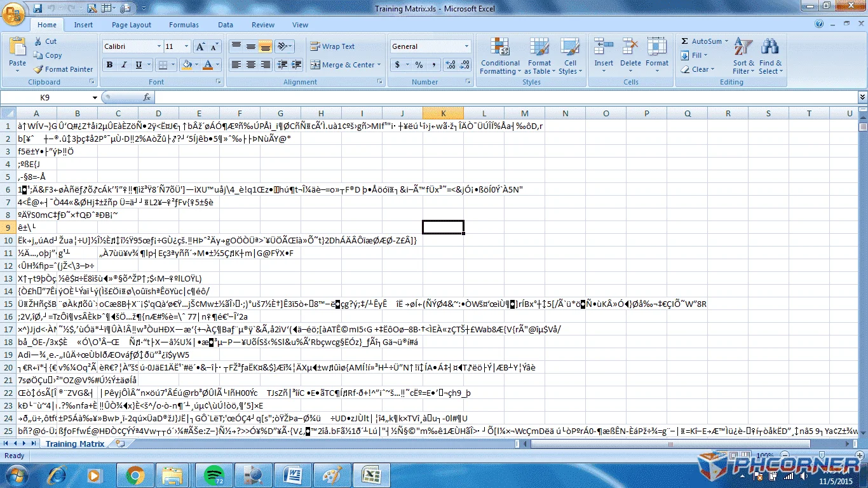Image resolution: width=868 pixels, height=488 pixels.
Task: Save the workbook from Quick Access toolbar
Action: point(37,8)
